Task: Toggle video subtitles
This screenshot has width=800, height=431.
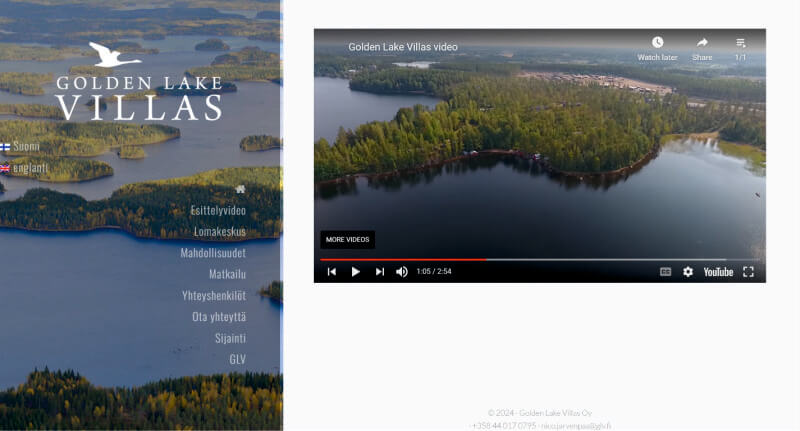Action: 666,272
